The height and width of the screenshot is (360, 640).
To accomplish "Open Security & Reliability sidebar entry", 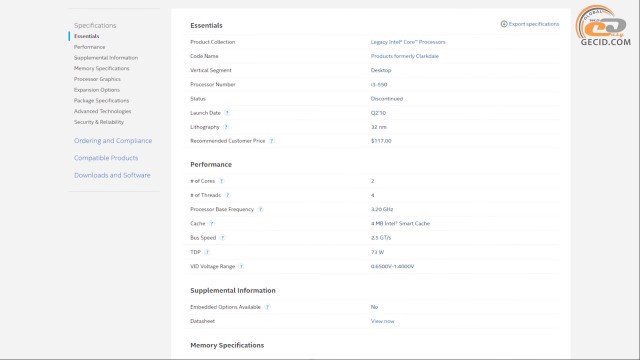I will click(x=99, y=122).
